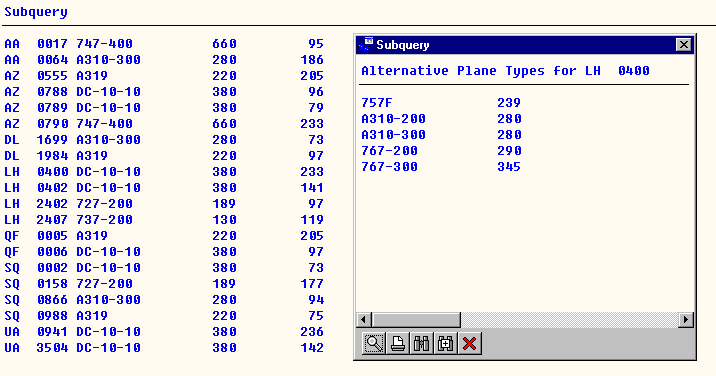The width and height of the screenshot is (716, 376).
Task: Select flight number 0789 of AZ
Action: (x=53, y=108)
